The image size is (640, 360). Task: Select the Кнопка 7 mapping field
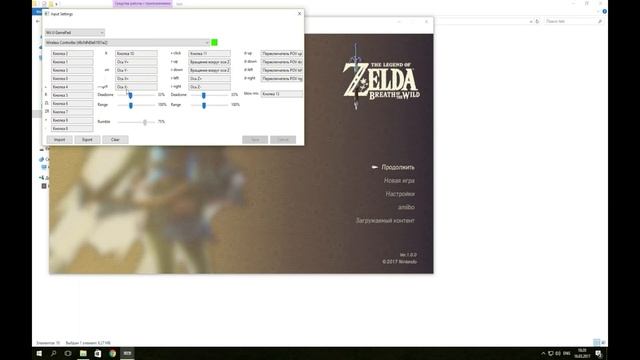point(72,112)
